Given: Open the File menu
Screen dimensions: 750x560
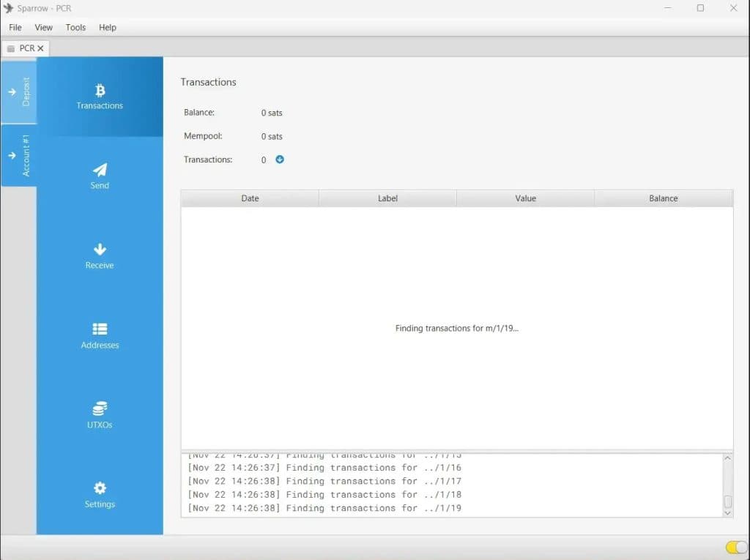Looking at the screenshot, I should 15,27.
